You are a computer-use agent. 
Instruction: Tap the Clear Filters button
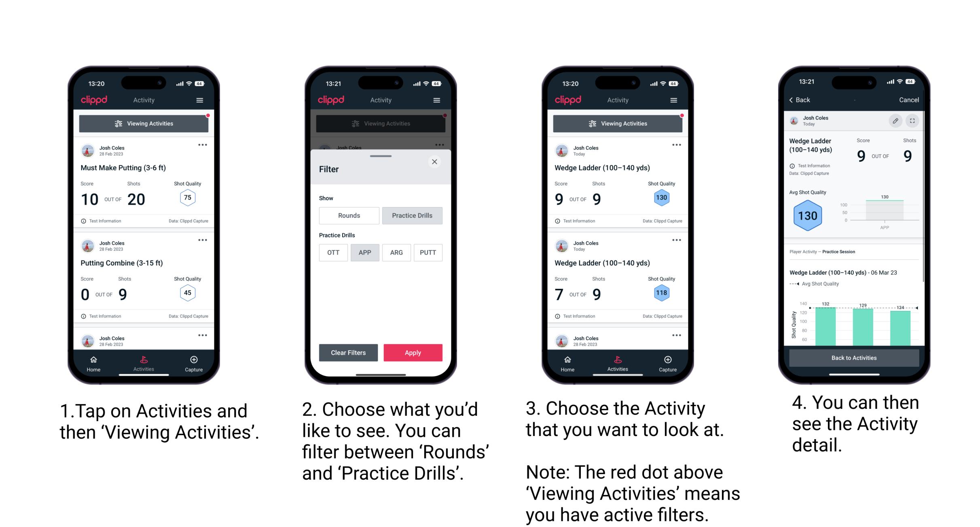(x=348, y=352)
